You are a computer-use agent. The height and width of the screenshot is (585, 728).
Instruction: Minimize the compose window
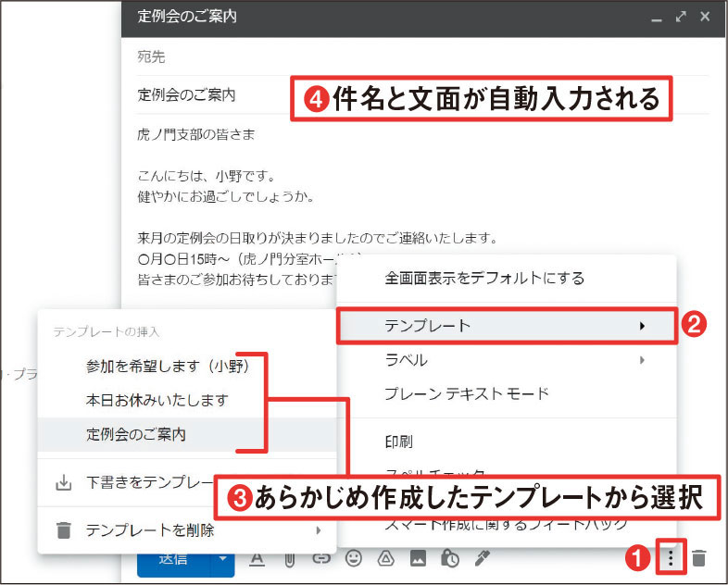656,19
